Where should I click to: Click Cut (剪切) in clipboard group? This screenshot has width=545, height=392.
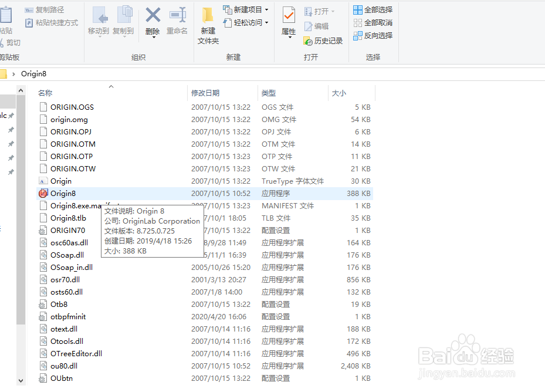(10, 43)
